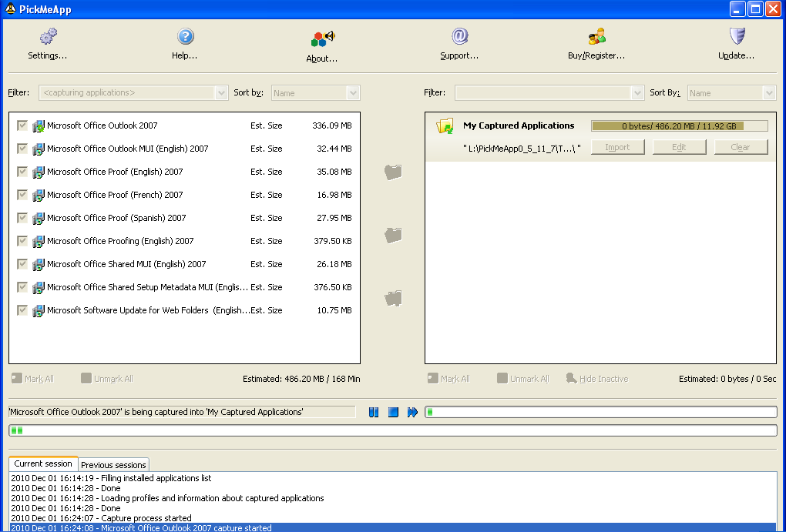This screenshot has width=786, height=532.
Task: Click overall capture progress bar
Action: (393, 430)
